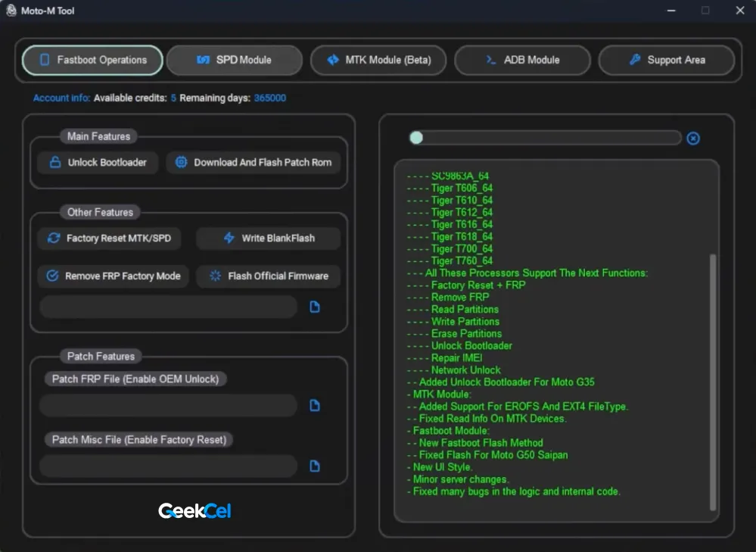Click the Unlock Bootloader button
The width and height of the screenshot is (756, 552).
point(98,163)
